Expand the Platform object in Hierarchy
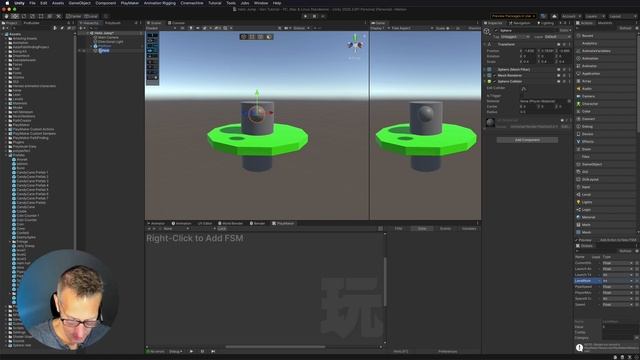 (92, 46)
